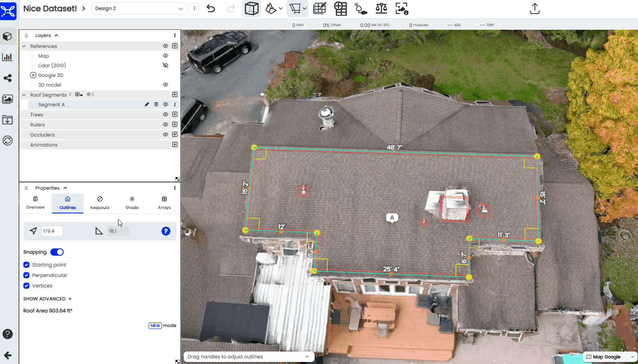Open the Properties panel three-dot menu
Viewport: 638px width, 364px height.
click(175, 188)
